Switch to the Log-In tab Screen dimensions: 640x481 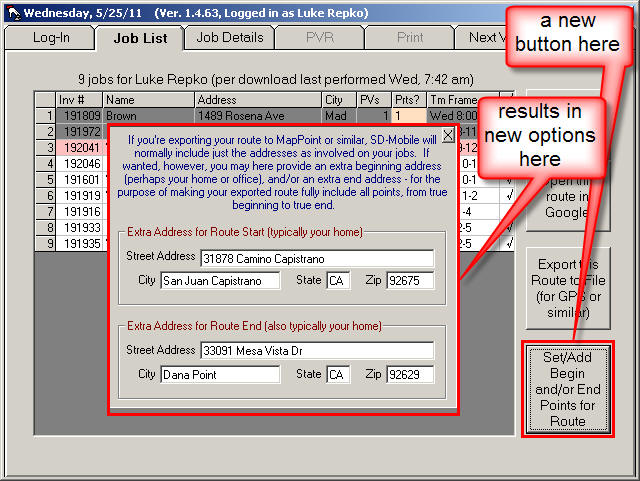pos(50,37)
